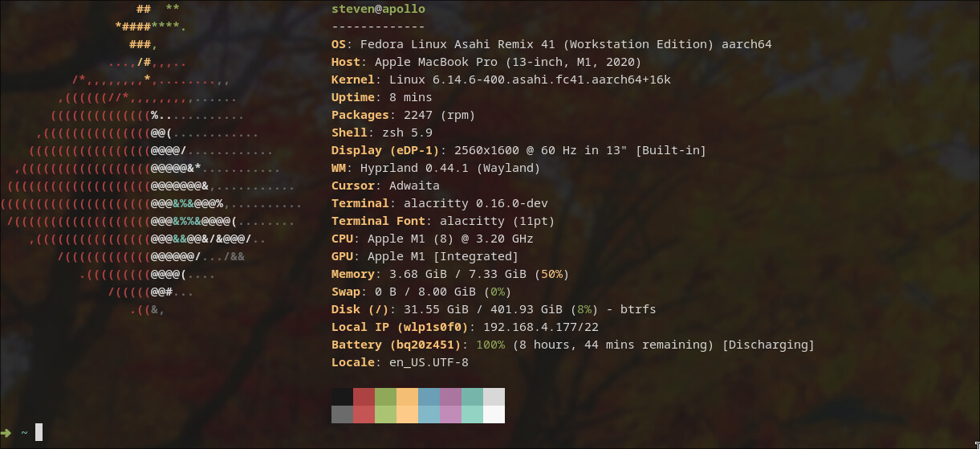Viewport: 980px width, 449px height.
Task: Click the light gray palette swatch
Action: click(494, 397)
